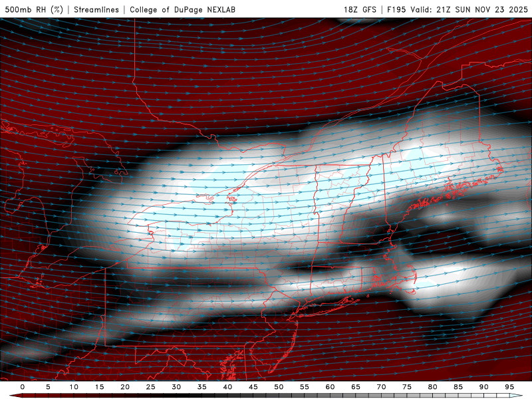Click the 85 label on the color scale
Viewport: 532px width, 399px height.
pyautogui.click(x=458, y=387)
